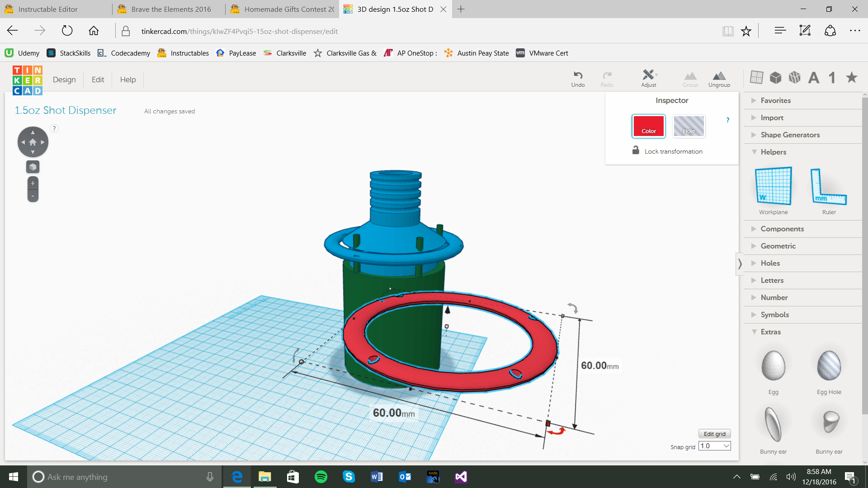Click the Undo arrow icon

(578, 75)
